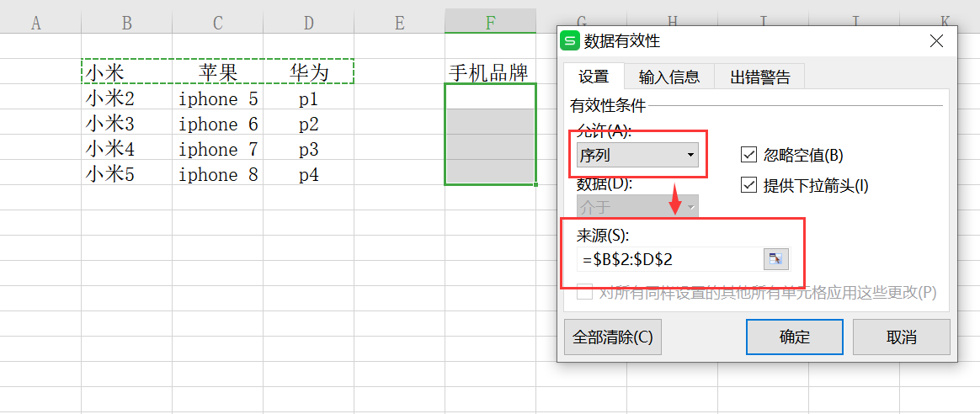This screenshot has width=980, height=414.
Task: Open the disabled 数据 dropdown showing 介于
Action: click(637, 206)
